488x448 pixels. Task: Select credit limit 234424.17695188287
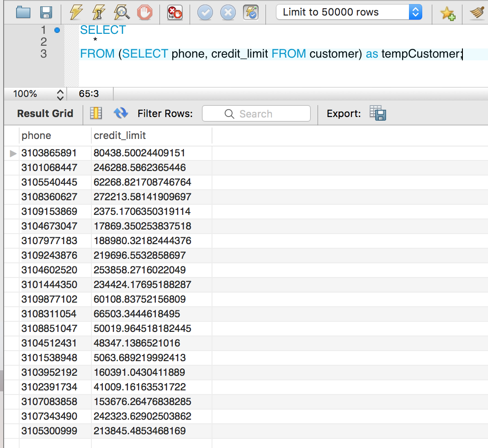tap(151, 285)
